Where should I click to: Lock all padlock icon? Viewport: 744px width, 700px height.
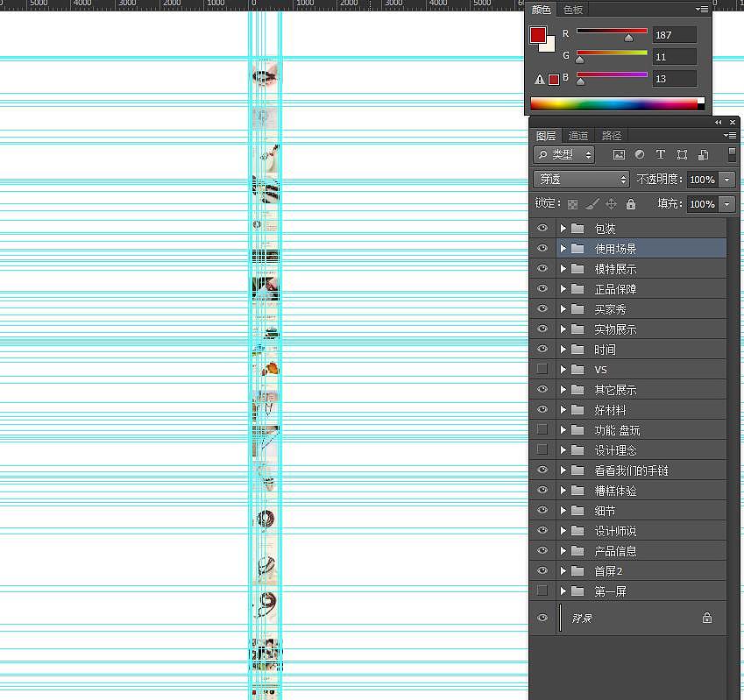coord(631,204)
